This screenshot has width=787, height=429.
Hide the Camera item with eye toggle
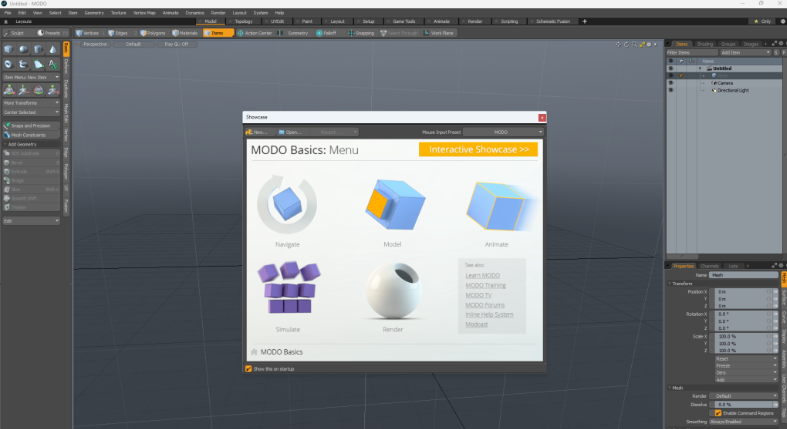[x=670, y=83]
